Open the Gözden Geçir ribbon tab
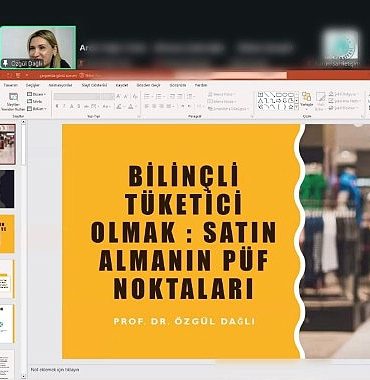Viewport: 370px width, 380px height. pyautogui.click(x=148, y=85)
